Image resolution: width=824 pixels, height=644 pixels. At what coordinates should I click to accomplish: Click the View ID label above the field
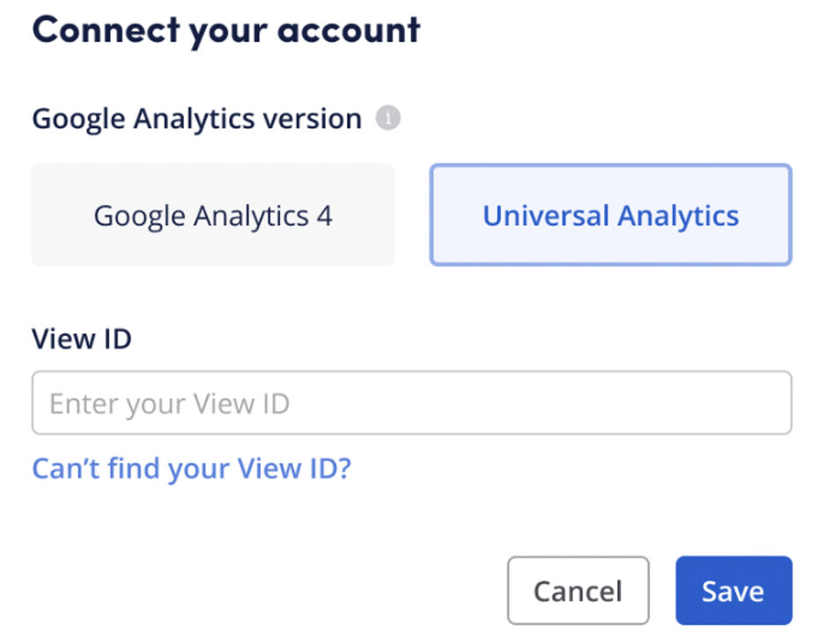(81, 339)
